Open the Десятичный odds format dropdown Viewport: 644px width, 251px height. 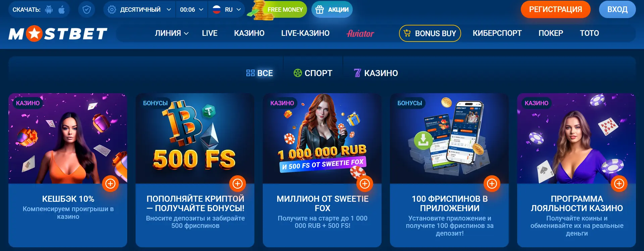tap(140, 10)
